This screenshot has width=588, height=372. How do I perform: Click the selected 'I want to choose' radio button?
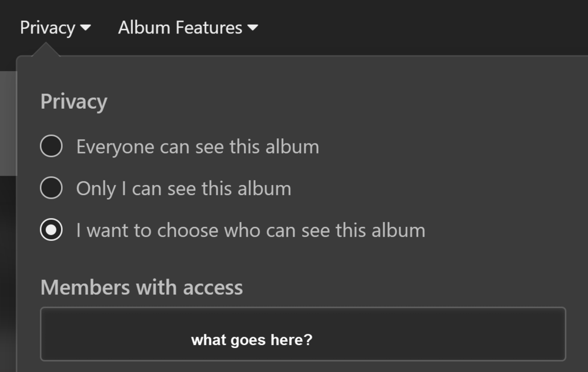51,230
